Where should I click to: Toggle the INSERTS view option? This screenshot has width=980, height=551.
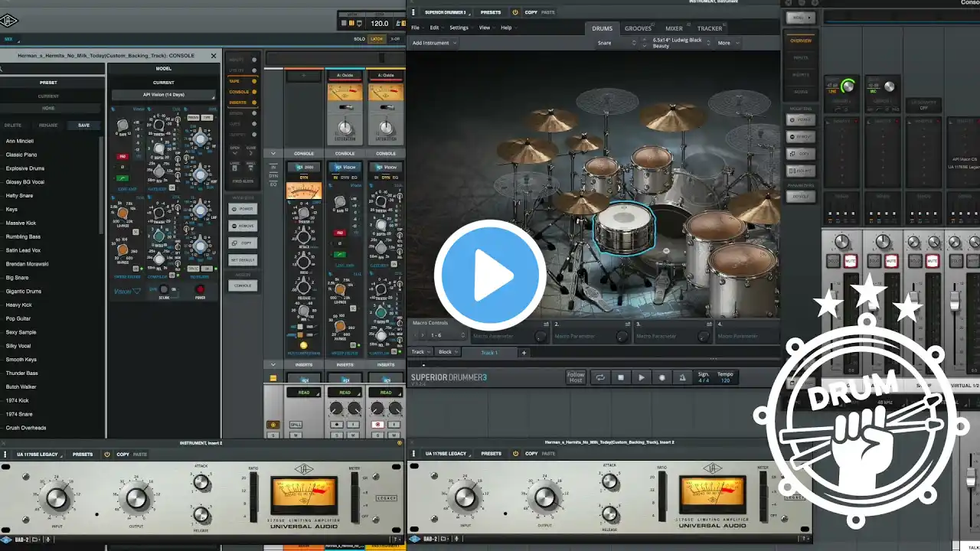pos(243,103)
